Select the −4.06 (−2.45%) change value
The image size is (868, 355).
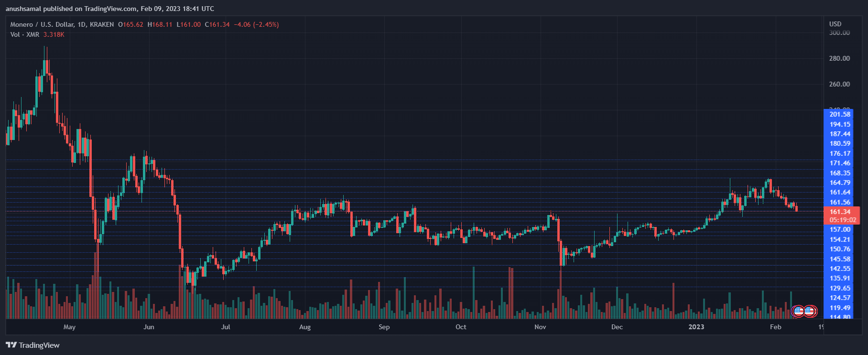[256, 24]
